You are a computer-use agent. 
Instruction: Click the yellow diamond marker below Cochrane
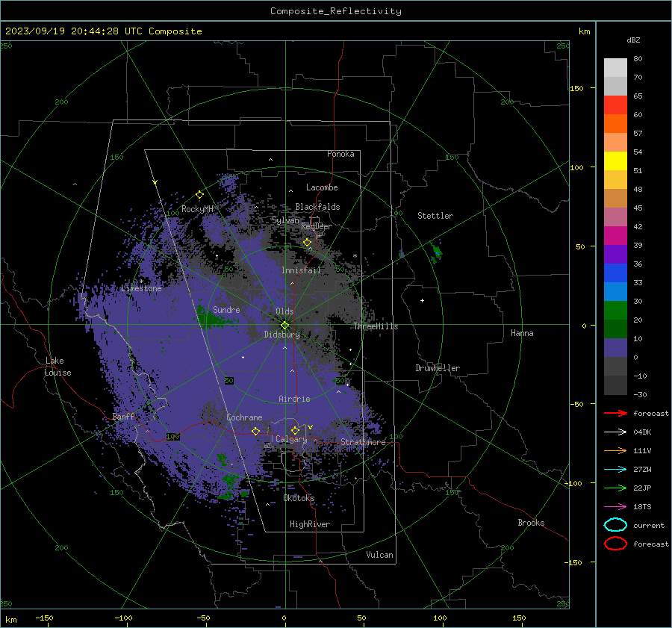click(256, 432)
